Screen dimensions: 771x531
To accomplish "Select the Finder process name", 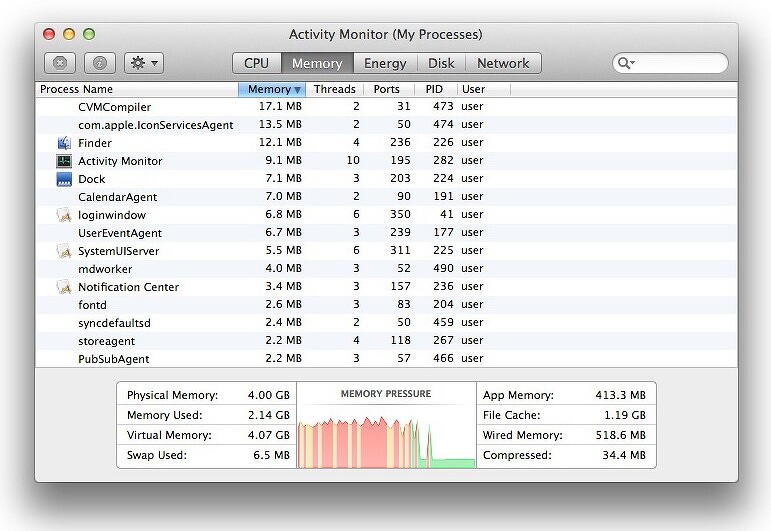I will [x=95, y=143].
